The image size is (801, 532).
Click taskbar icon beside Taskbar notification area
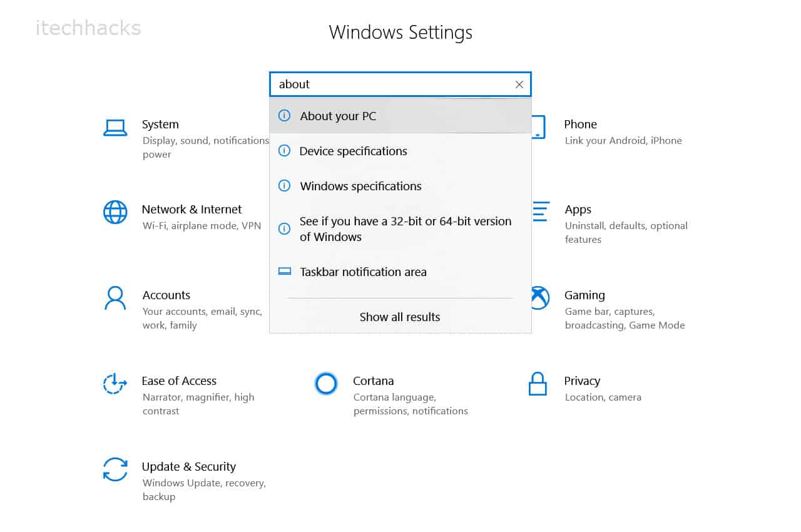coord(285,272)
